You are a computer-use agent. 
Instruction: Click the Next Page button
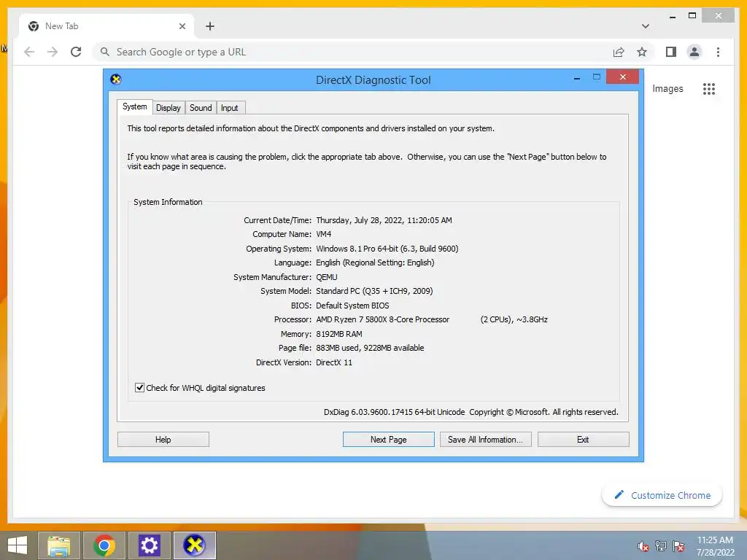(388, 440)
